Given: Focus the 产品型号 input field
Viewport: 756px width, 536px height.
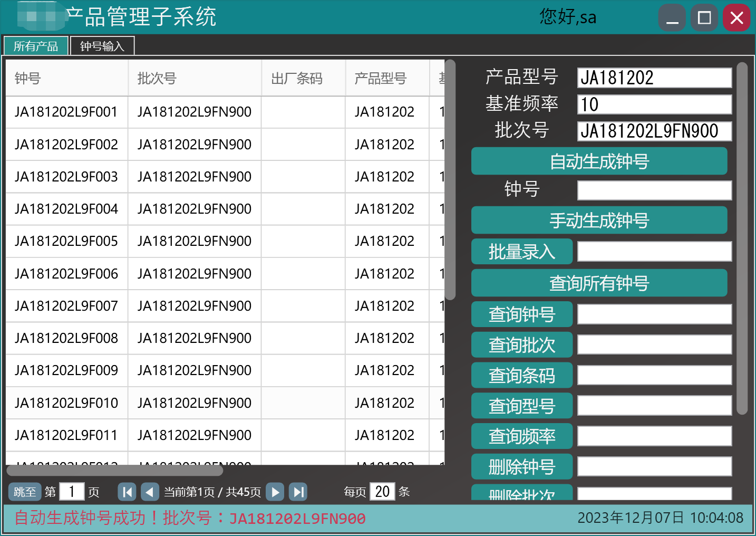Looking at the screenshot, I should click(x=655, y=78).
